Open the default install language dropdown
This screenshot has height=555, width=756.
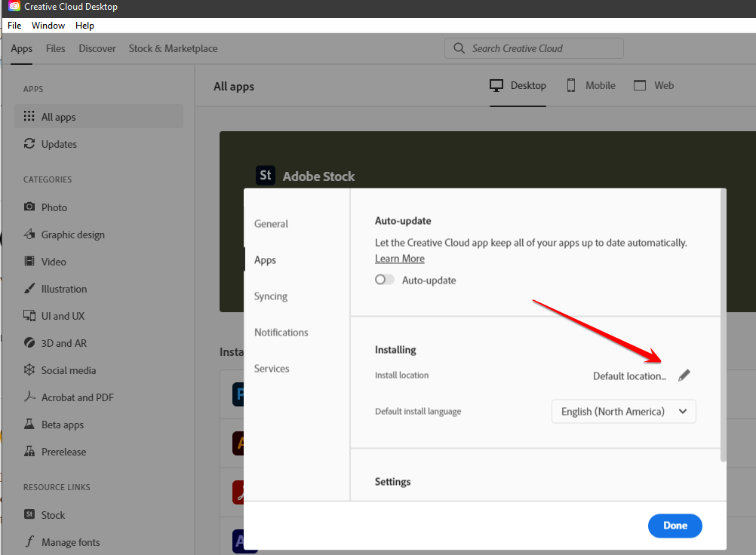click(x=623, y=412)
